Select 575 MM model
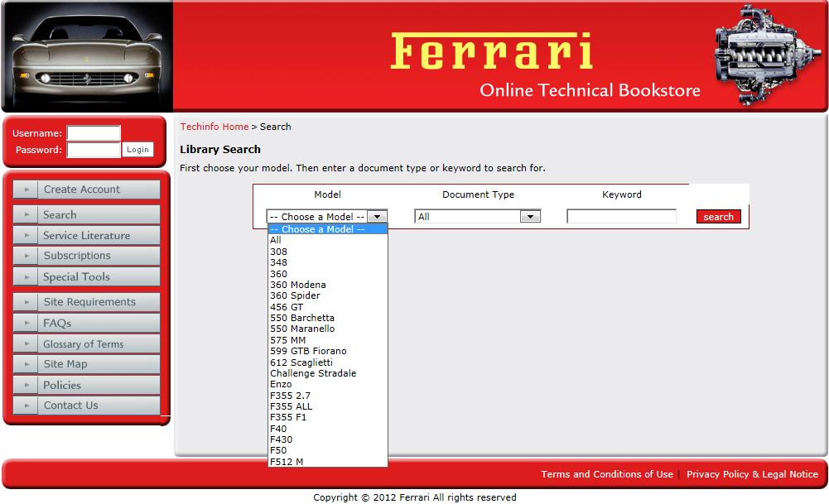The image size is (829, 504). [x=328, y=340]
